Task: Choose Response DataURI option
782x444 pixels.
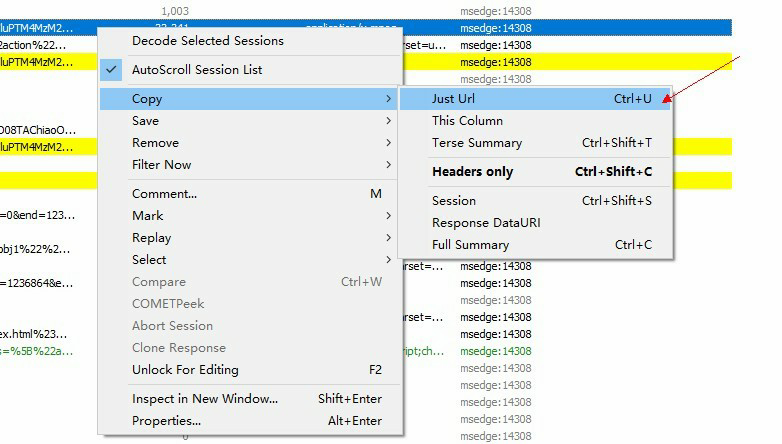Action: tap(485, 223)
